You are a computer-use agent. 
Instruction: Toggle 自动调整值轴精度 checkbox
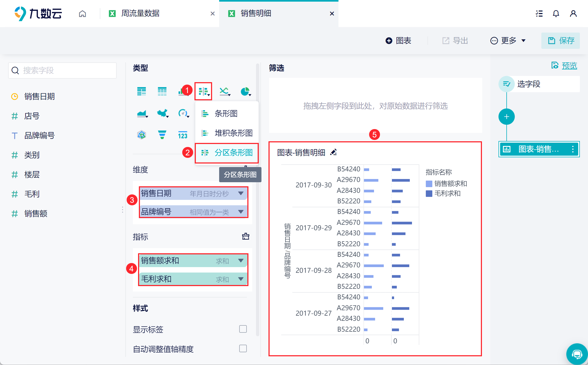(243, 348)
